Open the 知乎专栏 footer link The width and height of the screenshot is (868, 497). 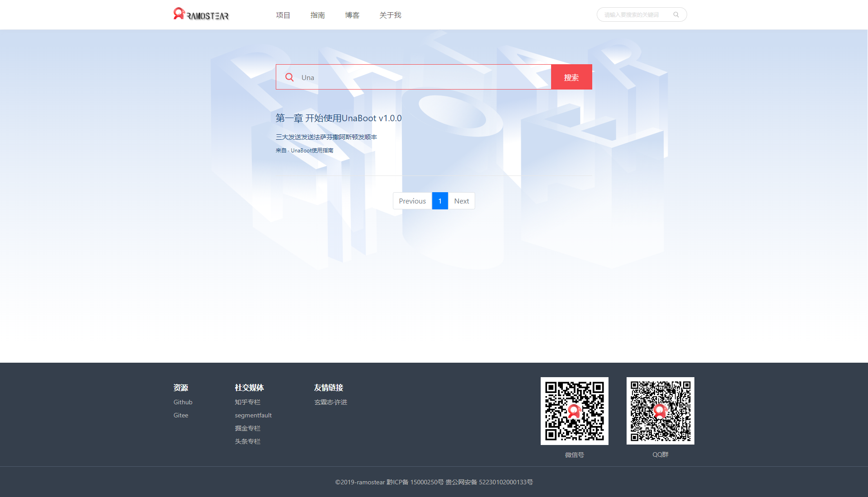(247, 402)
